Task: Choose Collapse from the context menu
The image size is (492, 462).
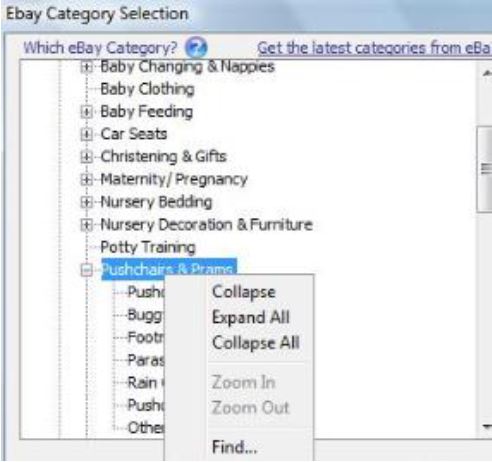Action: point(244,292)
